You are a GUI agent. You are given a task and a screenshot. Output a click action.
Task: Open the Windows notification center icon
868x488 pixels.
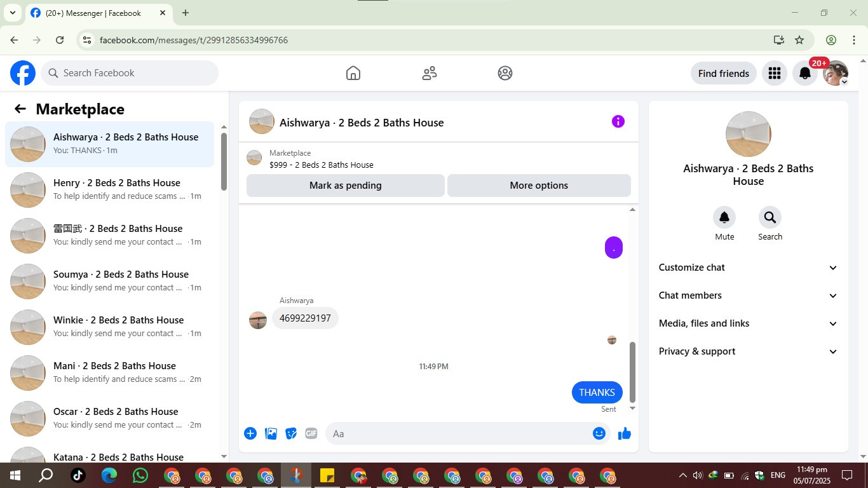point(847,475)
